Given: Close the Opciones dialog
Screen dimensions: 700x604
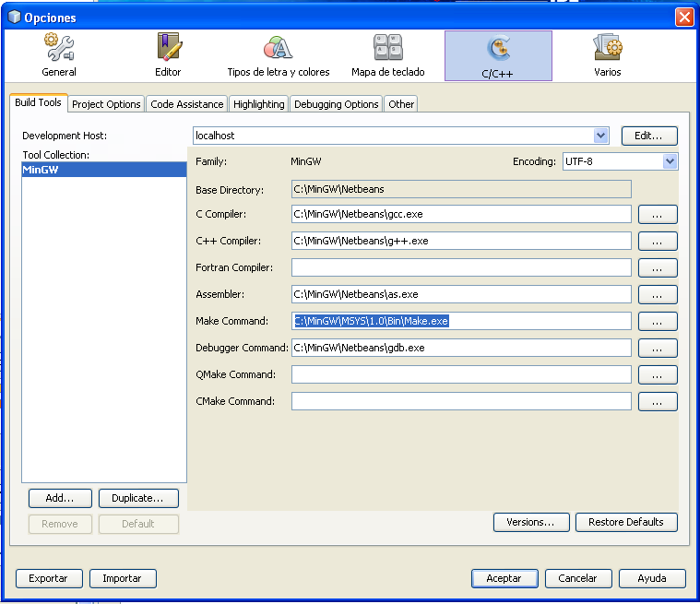Looking at the screenshot, I should point(684,18).
